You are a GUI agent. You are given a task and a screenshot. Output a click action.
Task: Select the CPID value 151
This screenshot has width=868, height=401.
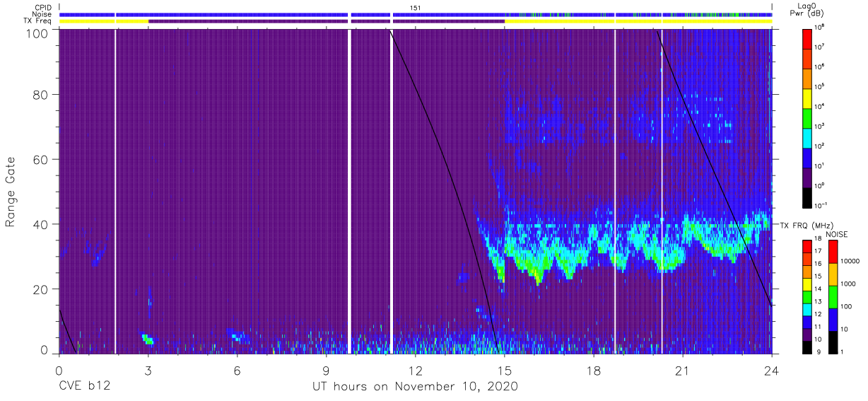click(x=415, y=7)
